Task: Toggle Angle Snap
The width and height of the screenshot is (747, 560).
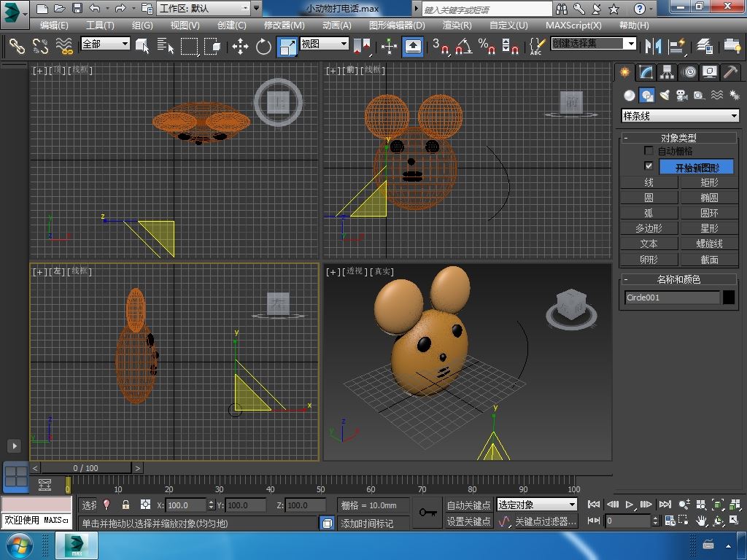Action: [464, 46]
